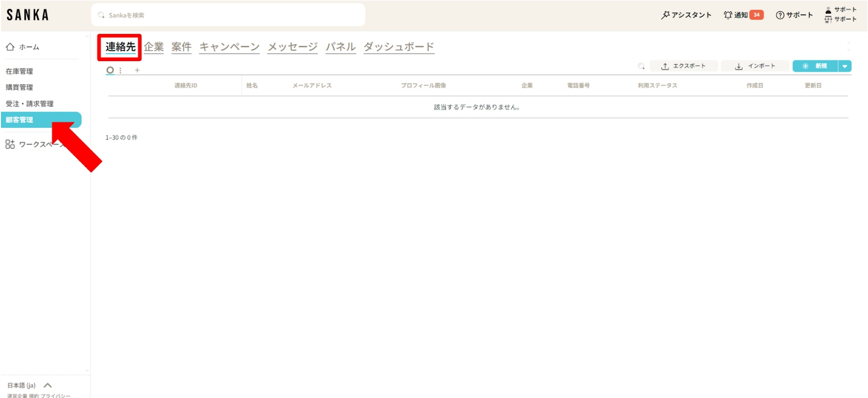Viewport: 868px width, 398px height.
Task: Select 顧客管理 in the sidebar
Action: 41,120
